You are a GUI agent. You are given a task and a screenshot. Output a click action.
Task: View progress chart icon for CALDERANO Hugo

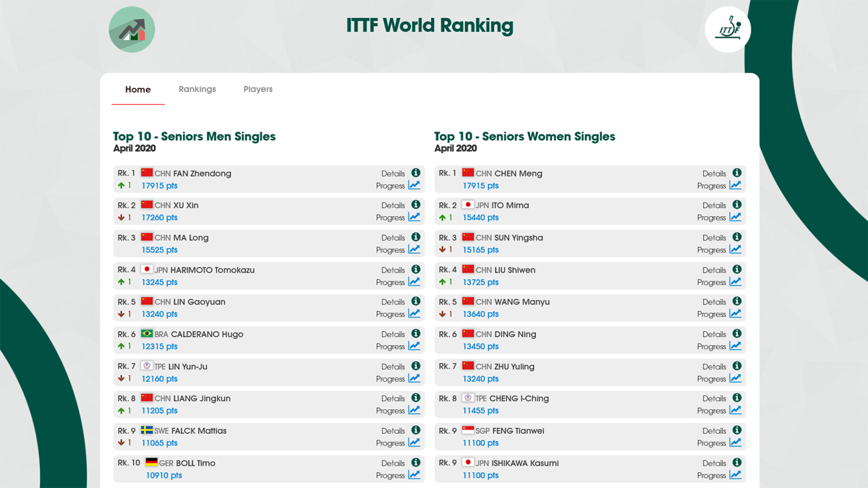click(414, 346)
